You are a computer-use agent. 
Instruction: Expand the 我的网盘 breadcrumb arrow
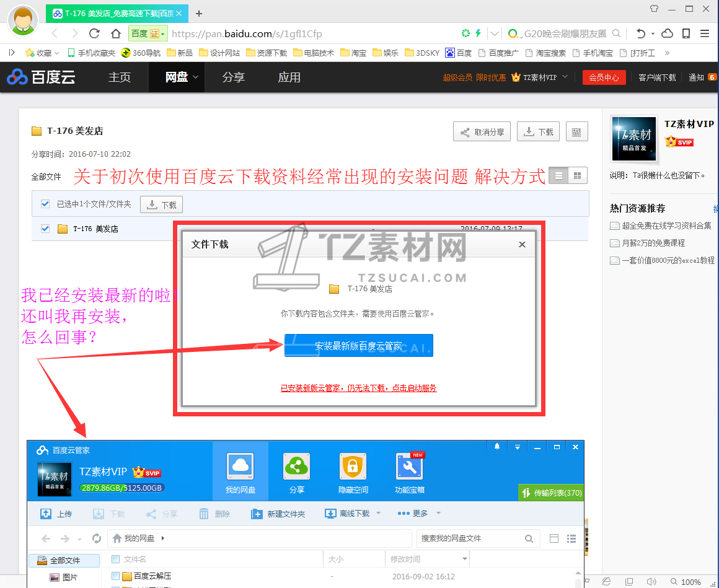pyautogui.click(x=163, y=538)
